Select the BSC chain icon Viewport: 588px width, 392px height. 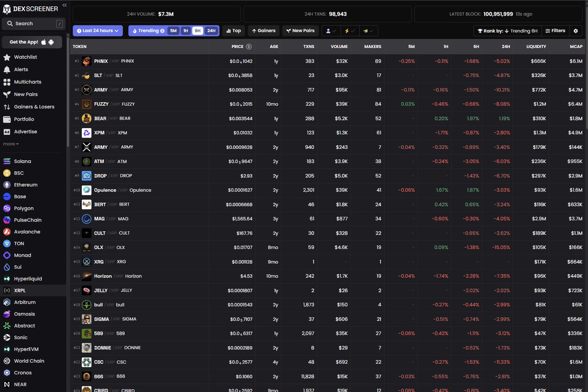pos(7,173)
